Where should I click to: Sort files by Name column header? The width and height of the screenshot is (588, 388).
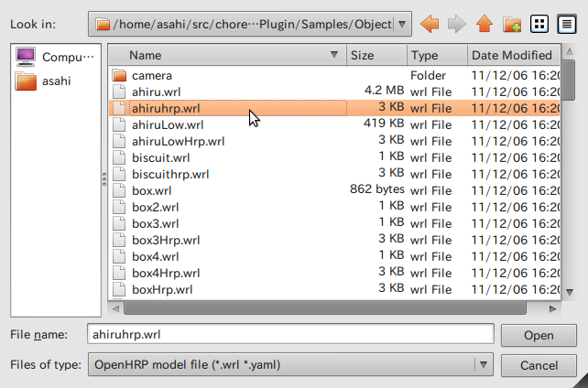click(225, 56)
